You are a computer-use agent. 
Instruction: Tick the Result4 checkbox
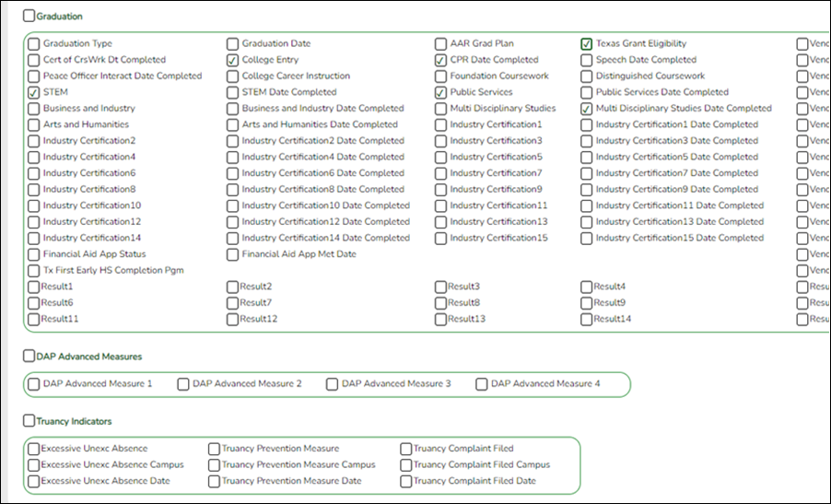pos(587,287)
